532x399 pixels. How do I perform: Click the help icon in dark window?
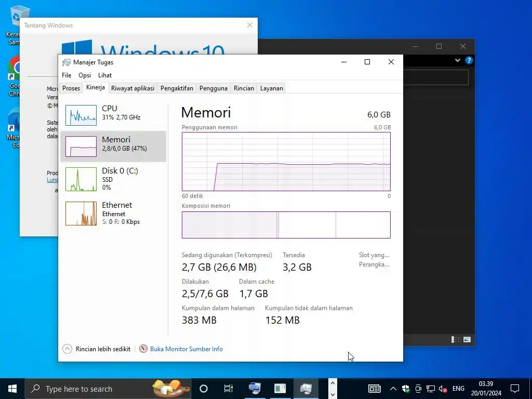click(469, 60)
